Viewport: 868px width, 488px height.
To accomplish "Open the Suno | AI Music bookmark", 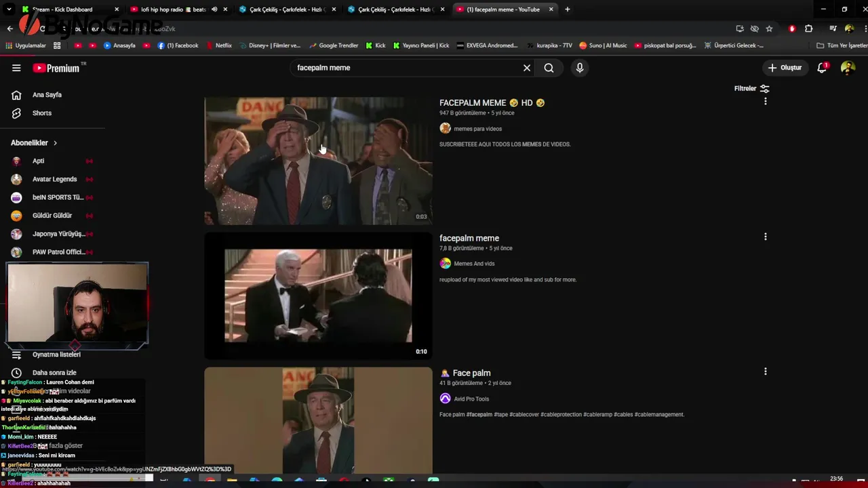I will (x=604, y=45).
